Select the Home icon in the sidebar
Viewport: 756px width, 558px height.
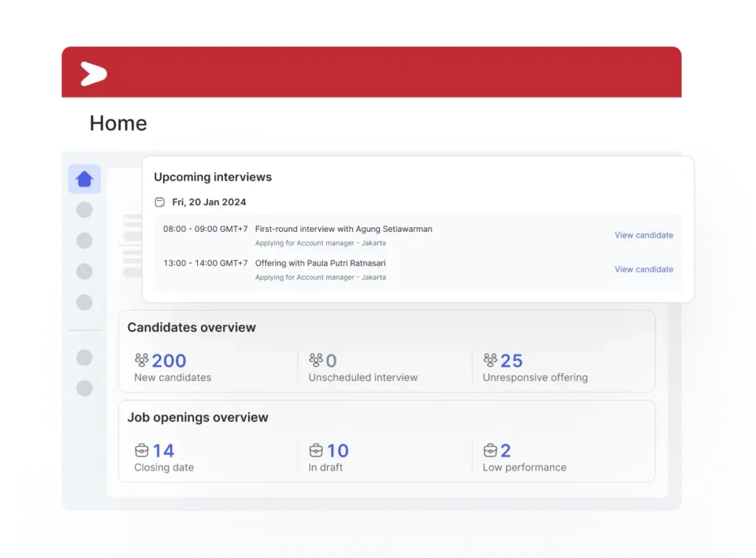coord(83,178)
